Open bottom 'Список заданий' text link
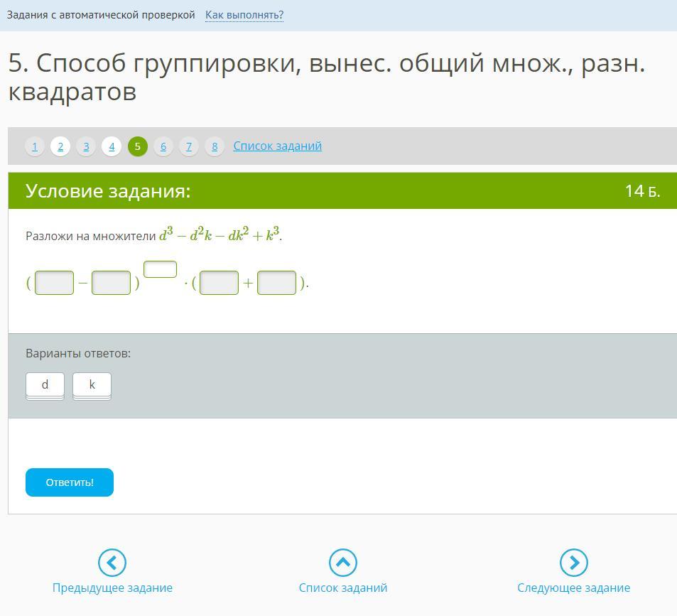This screenshot has height=616, width=677. tap(343, 588)
